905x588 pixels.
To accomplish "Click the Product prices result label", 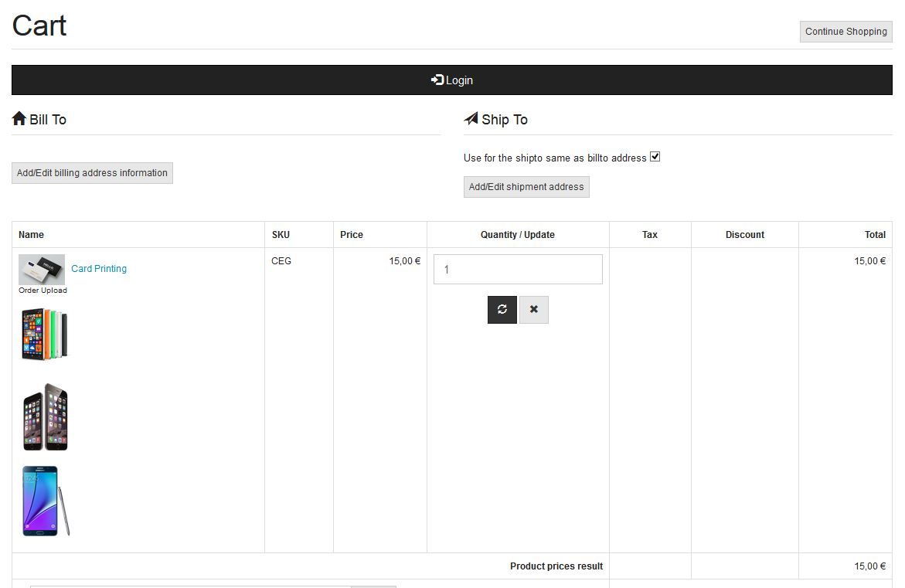I will pyautogui.click(x=556, y=566).
